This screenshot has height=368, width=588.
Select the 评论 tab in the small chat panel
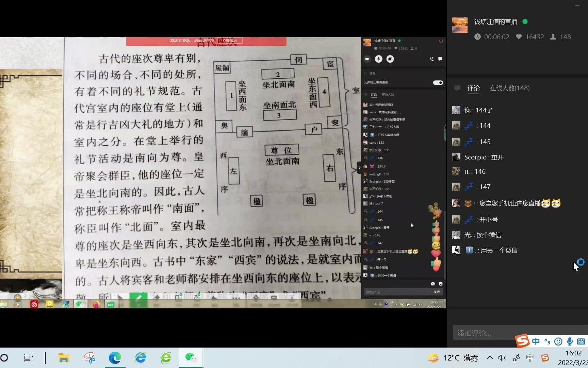click(374, 95)
